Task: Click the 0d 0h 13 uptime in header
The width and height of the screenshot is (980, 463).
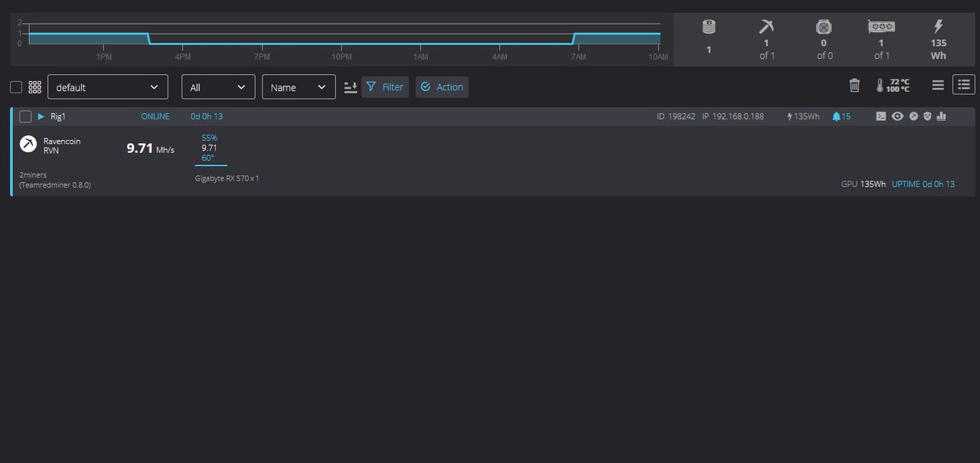Action: point(207,116)
